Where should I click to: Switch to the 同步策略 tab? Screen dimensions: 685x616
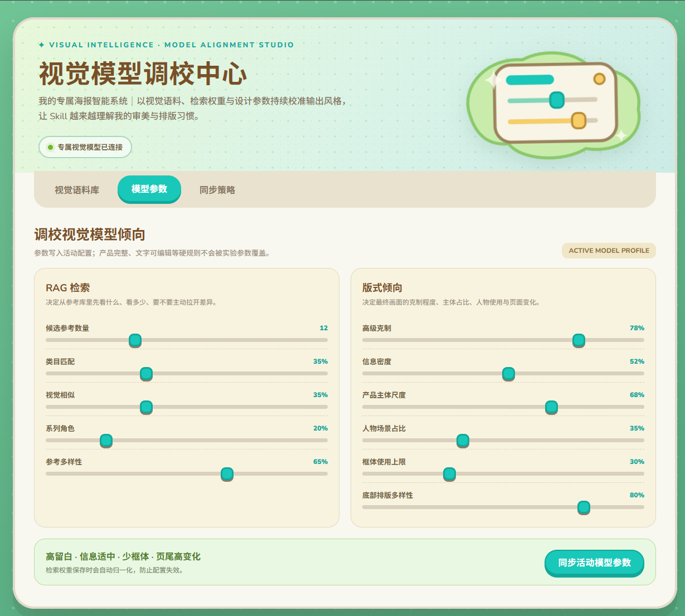tap(217, 190)
